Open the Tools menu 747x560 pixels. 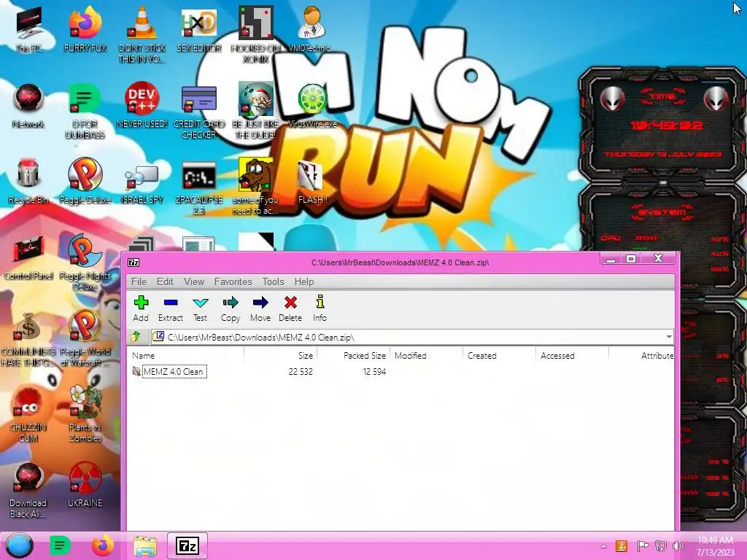click(x=273, y=281)
